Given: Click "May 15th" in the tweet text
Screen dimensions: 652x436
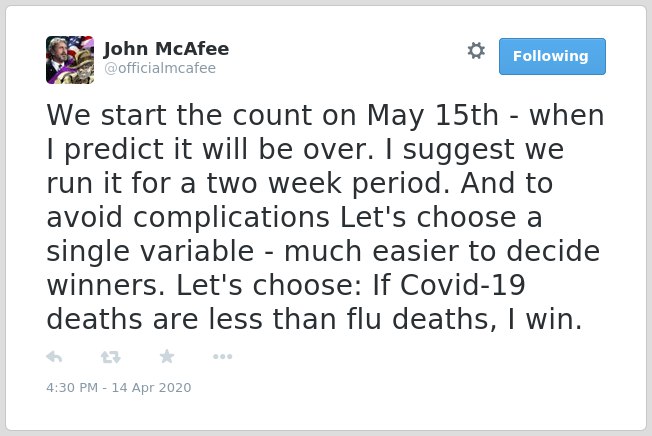Looking at the screenshot, I should click(432, 116).
